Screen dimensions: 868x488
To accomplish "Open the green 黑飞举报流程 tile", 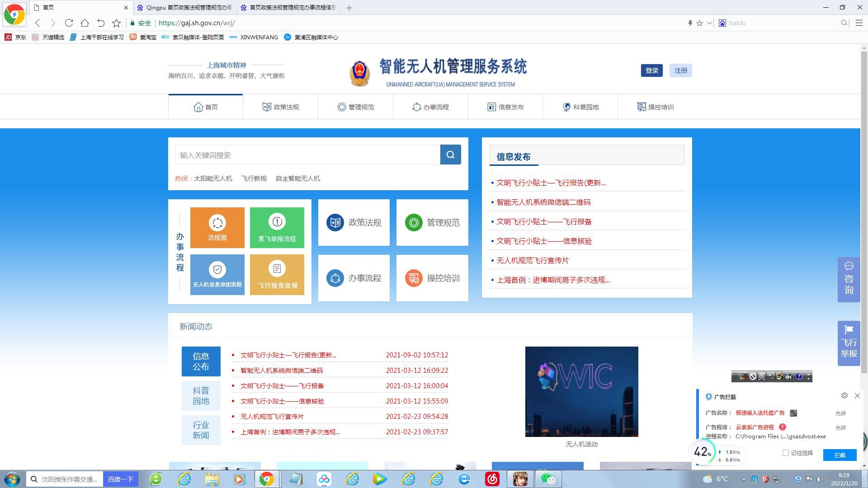I will click(277, 228).
